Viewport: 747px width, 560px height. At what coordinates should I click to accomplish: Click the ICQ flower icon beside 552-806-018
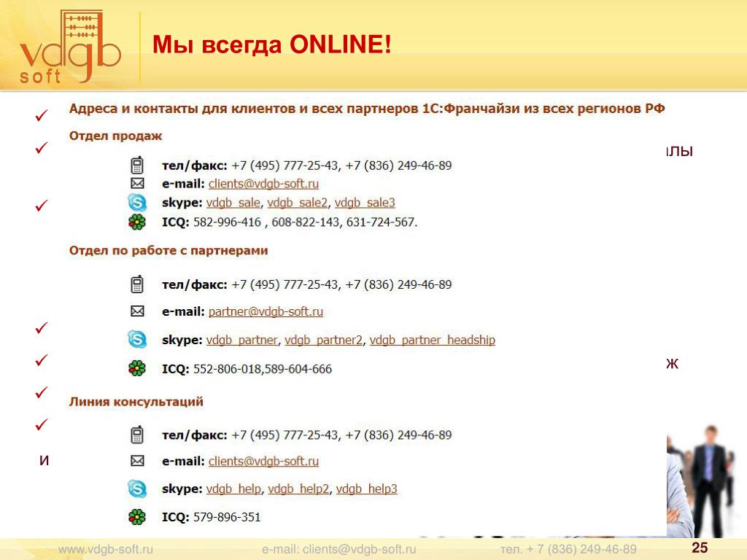pyautogui.click(x=137, y=368)
